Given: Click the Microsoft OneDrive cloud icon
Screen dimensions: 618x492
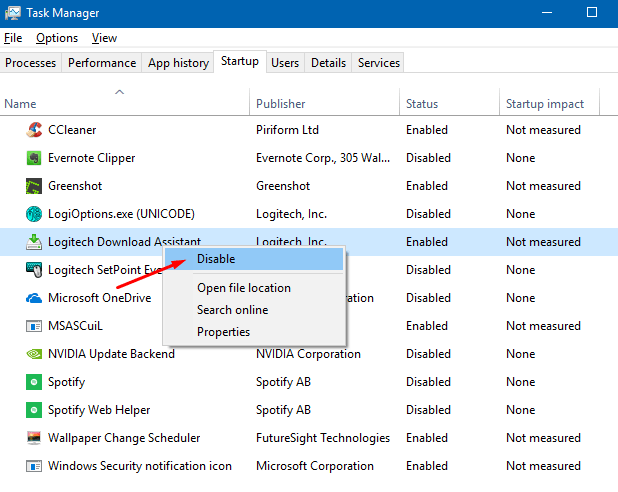Looking at the screenshot, I should click(x=34, y=298).
